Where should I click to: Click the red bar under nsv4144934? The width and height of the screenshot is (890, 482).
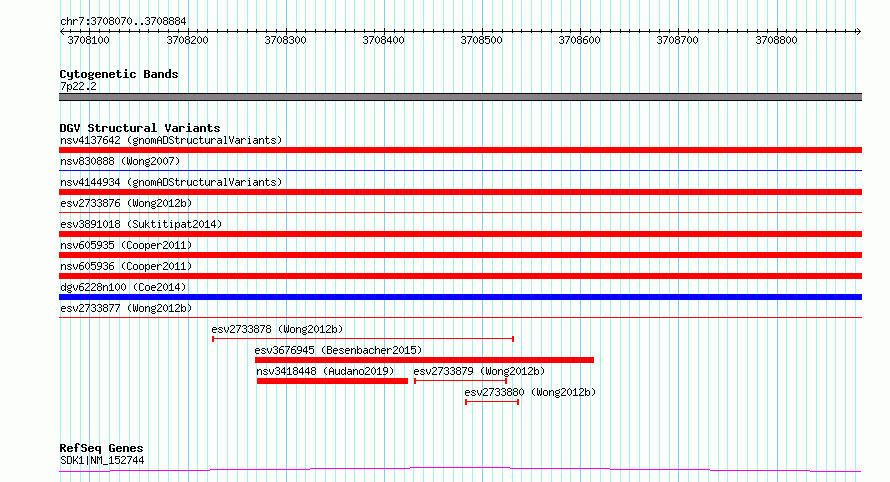[x=460, y=192]
